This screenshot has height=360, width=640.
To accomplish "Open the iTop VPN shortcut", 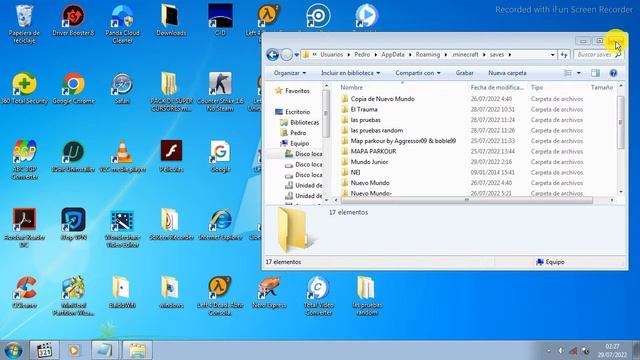I will tap(73, 224).
